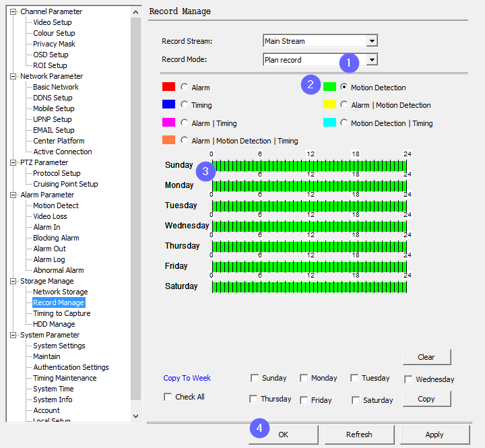
Task: Tick the Sunday copy checkbox
Action: (255, 378)
